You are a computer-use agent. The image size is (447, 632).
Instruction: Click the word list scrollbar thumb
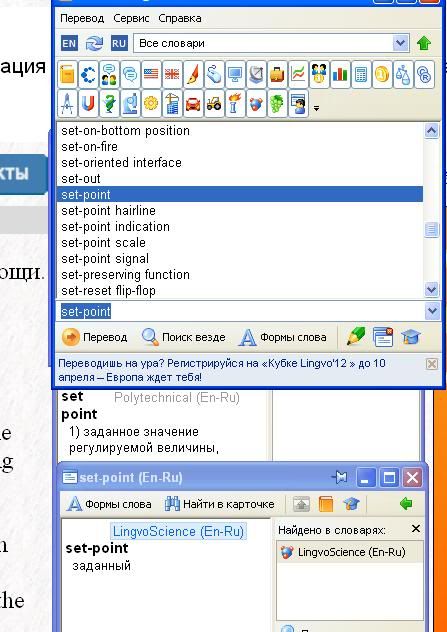(432, 230)
